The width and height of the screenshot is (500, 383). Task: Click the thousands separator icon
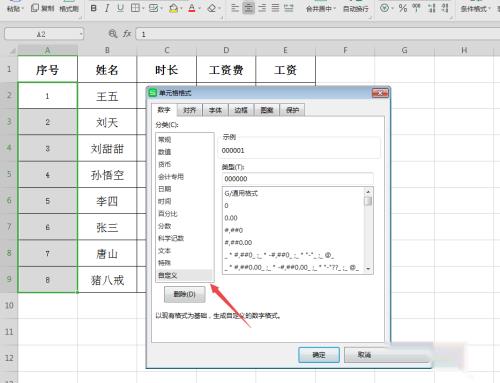pyautogui.click(x=416, y=8)
